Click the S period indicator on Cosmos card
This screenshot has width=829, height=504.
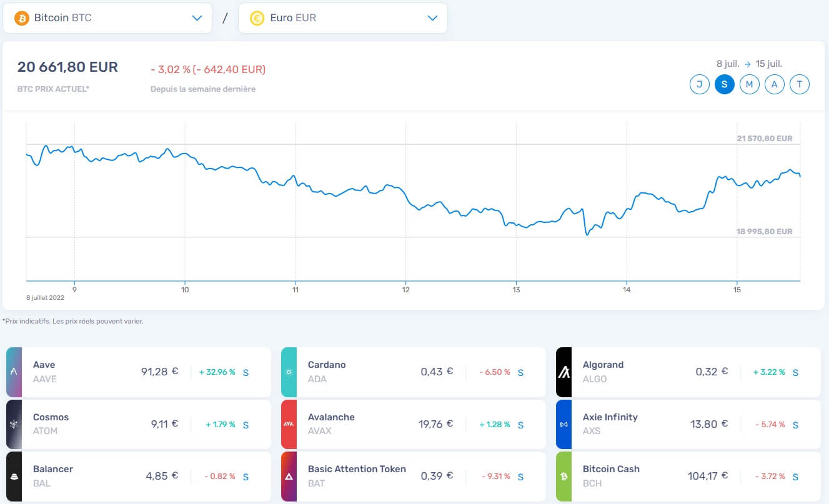246,425
